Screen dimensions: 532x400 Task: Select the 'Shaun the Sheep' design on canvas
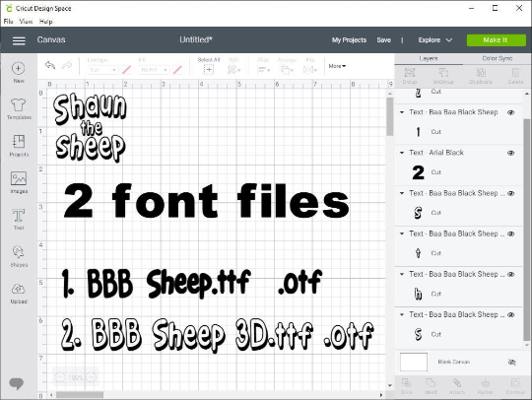[x=90, y=127]
